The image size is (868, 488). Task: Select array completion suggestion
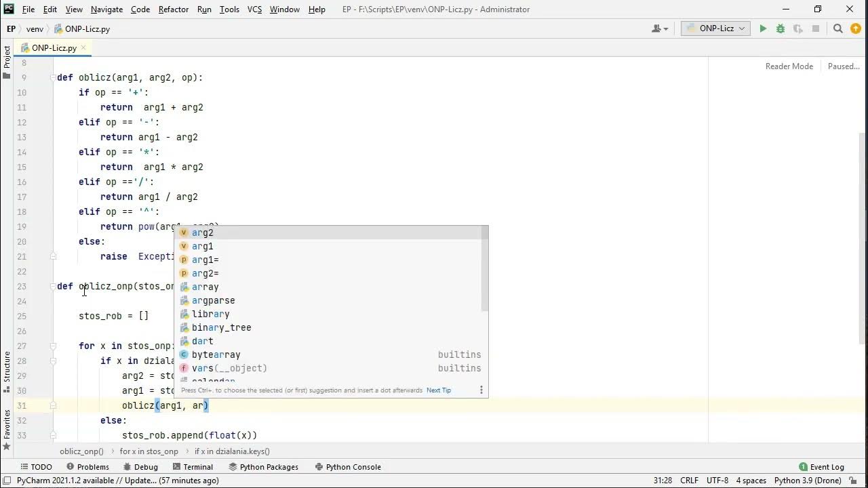tap(330, 287)
